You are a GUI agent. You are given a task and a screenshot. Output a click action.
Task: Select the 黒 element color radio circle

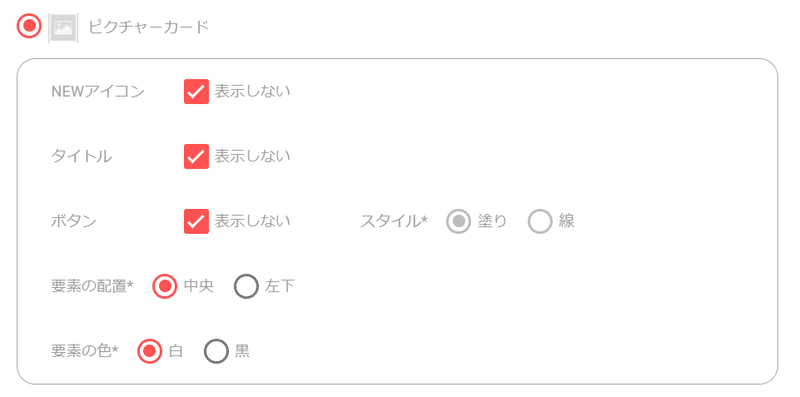click(216, 351)
